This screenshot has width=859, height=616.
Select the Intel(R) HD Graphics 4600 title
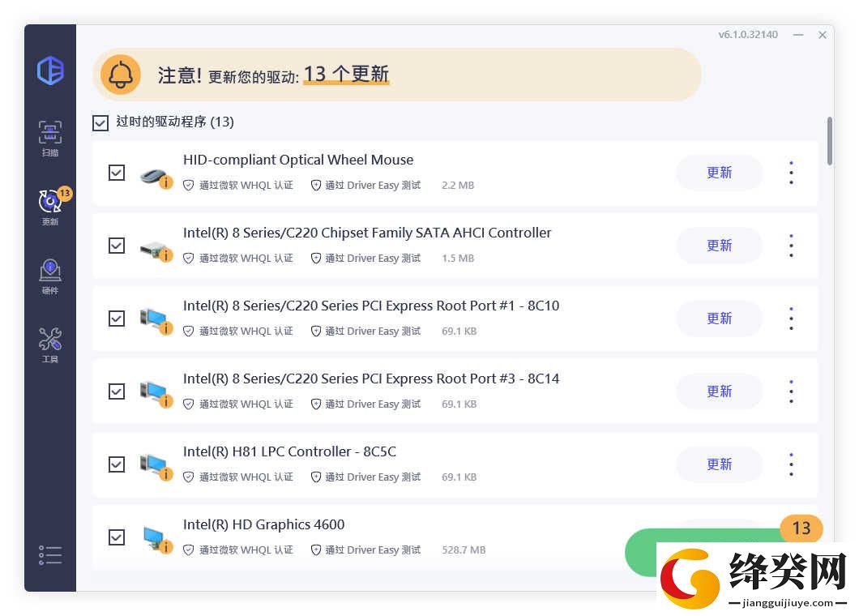tap(263, 524)
